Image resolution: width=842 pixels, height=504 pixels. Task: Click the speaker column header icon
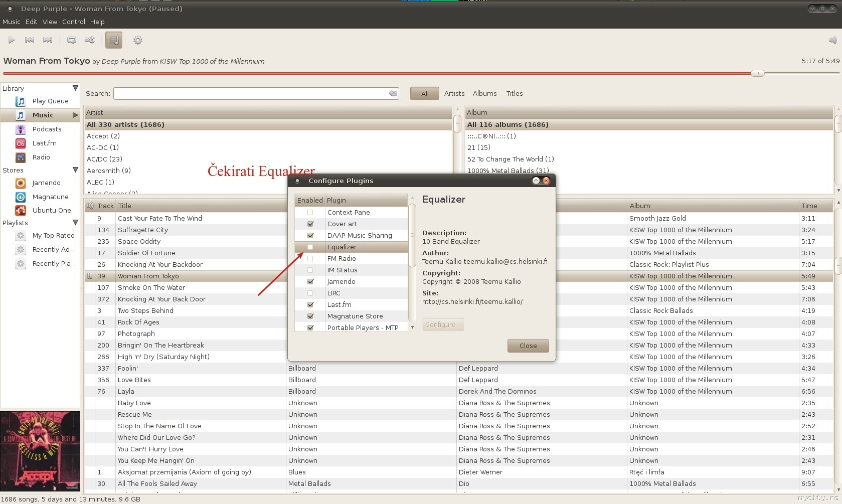pos(90,206)
